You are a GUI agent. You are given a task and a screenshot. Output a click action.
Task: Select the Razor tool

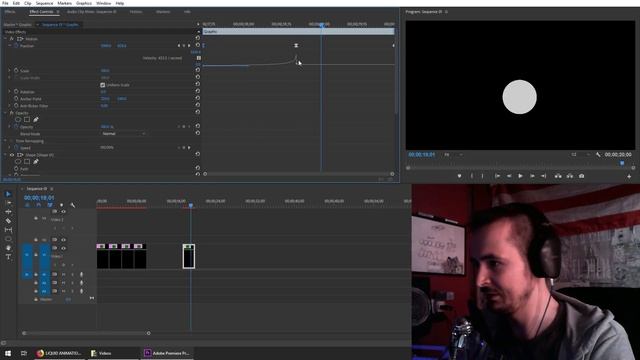coord(8,221)
